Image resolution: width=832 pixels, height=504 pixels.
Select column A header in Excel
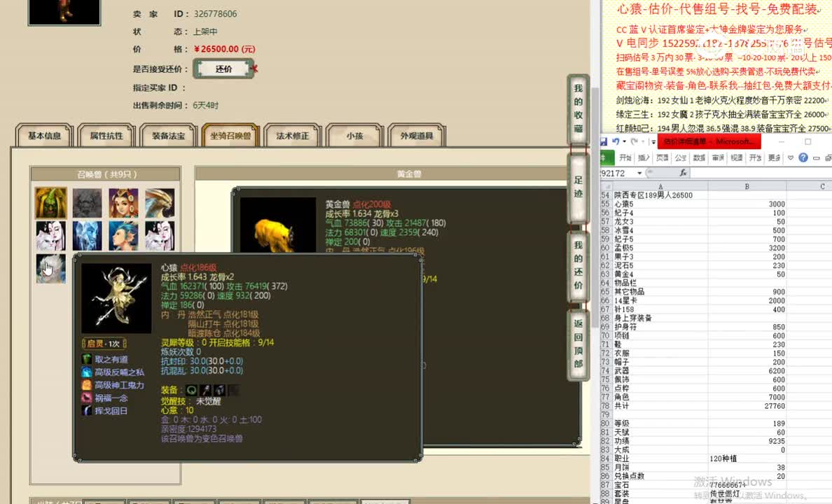click(x=660, y=186)
